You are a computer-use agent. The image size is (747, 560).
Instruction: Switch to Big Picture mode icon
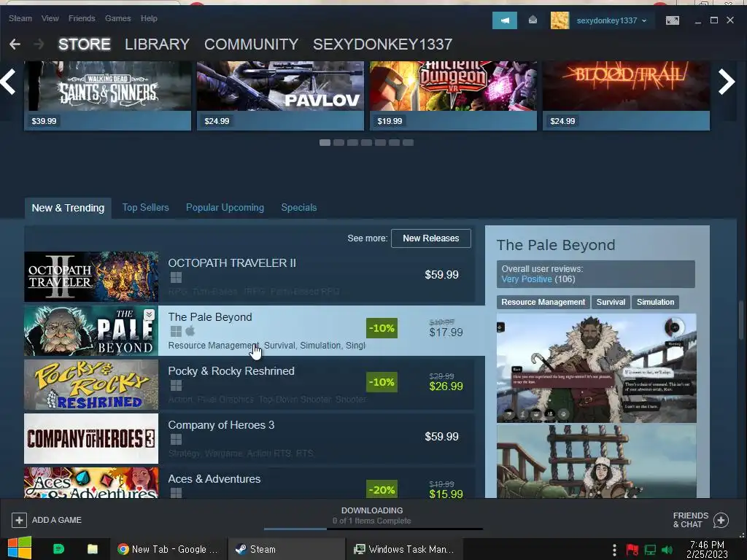point(672,20)
